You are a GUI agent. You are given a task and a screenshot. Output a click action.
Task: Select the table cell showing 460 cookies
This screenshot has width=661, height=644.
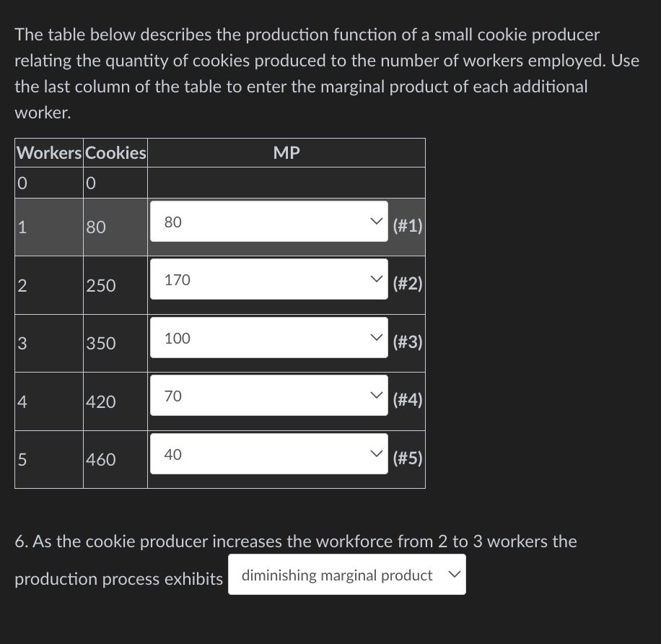tap(115, 459)
